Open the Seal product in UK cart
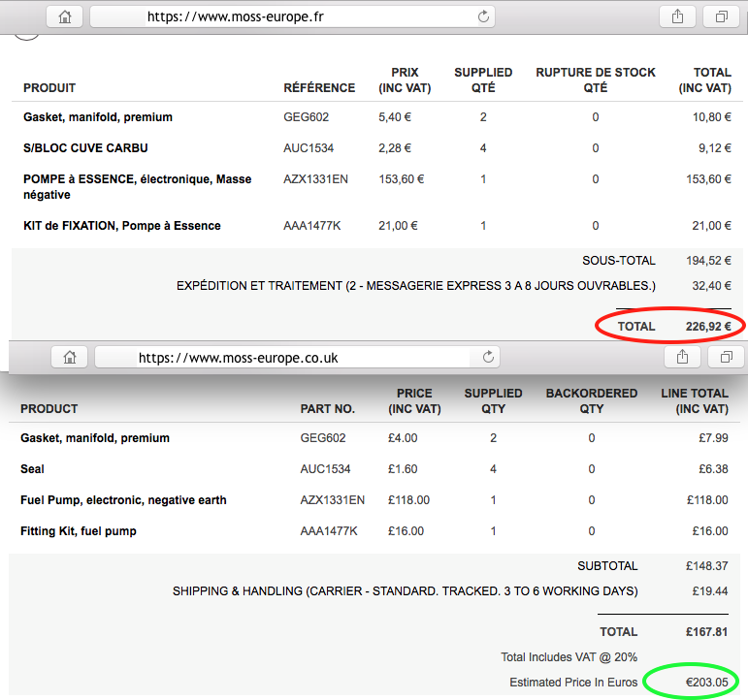The width and height of the screenshot is (748, 700). (x=32, y=469)
